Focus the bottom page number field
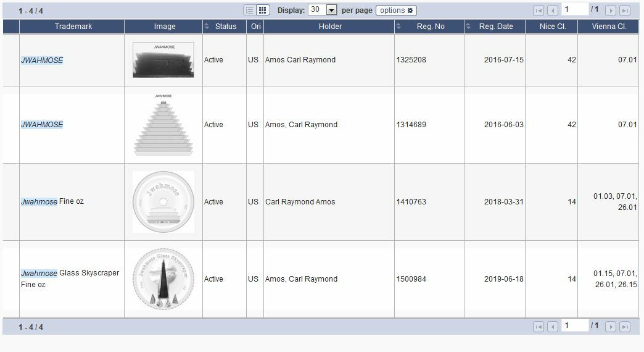 point(574,325)
